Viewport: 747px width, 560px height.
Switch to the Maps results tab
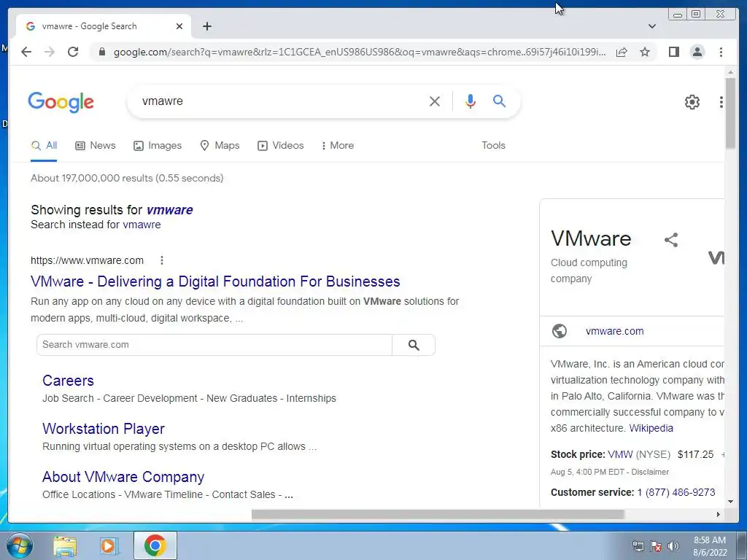coord(220,146)
